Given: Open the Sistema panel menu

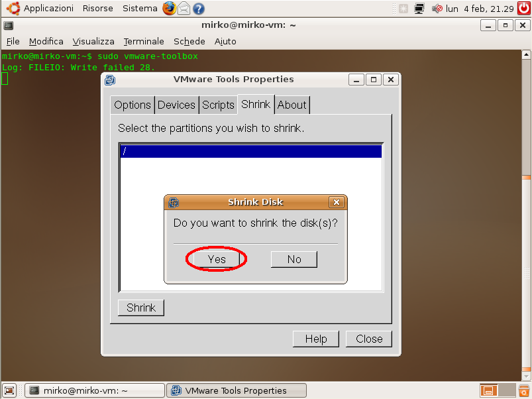Looking at the screenshot, I should 140,8.
